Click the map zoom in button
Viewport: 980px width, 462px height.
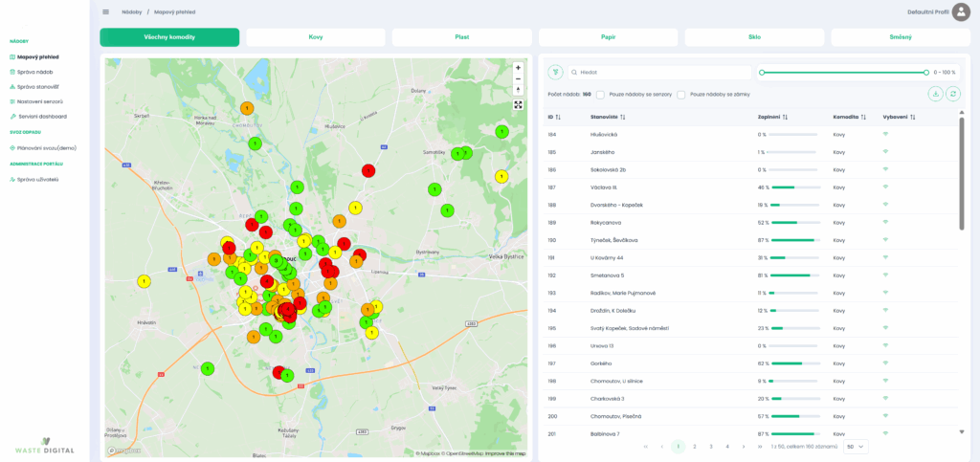(x=518, y=68)
